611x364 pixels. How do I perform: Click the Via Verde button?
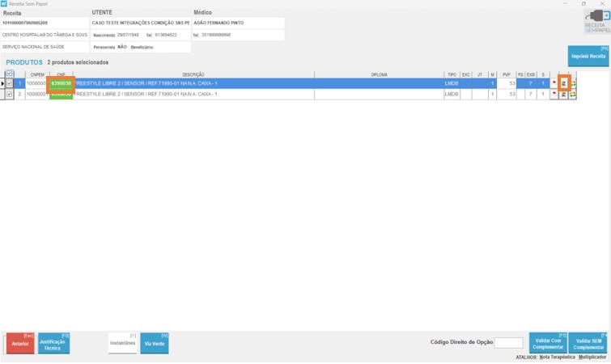point(155,343)
